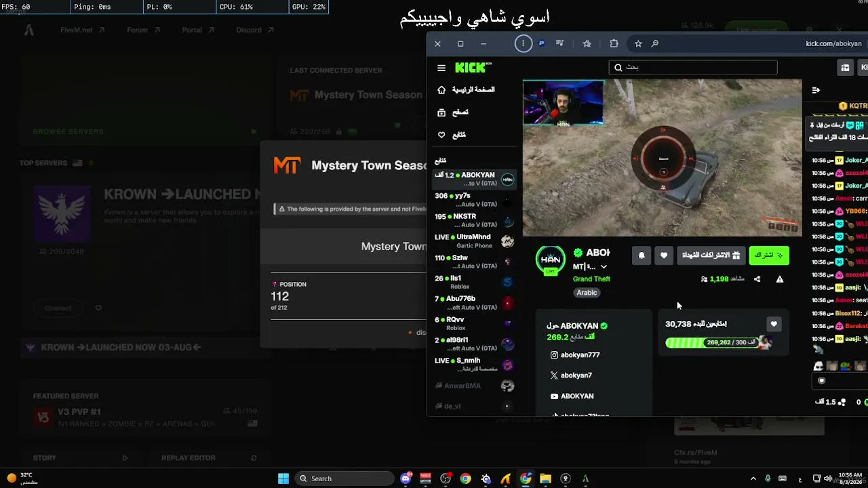The height and width of the screenshot is (488, 868).
Task: Click the Forum link in FiveM window
Action: click(143, 30)
